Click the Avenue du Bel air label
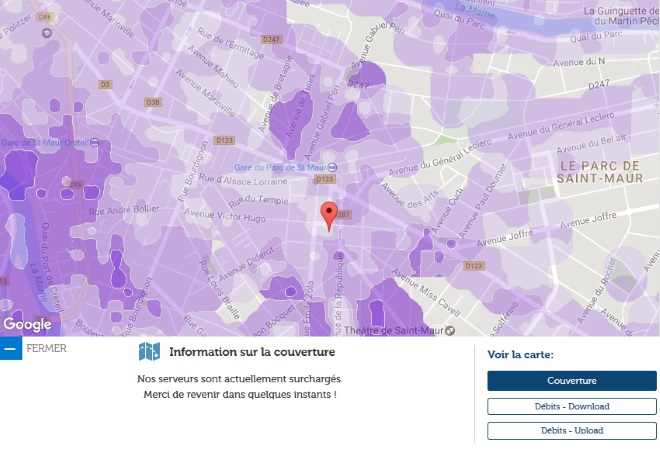The height and width of the screenshot is (453, 660). [x=591, y=144]
